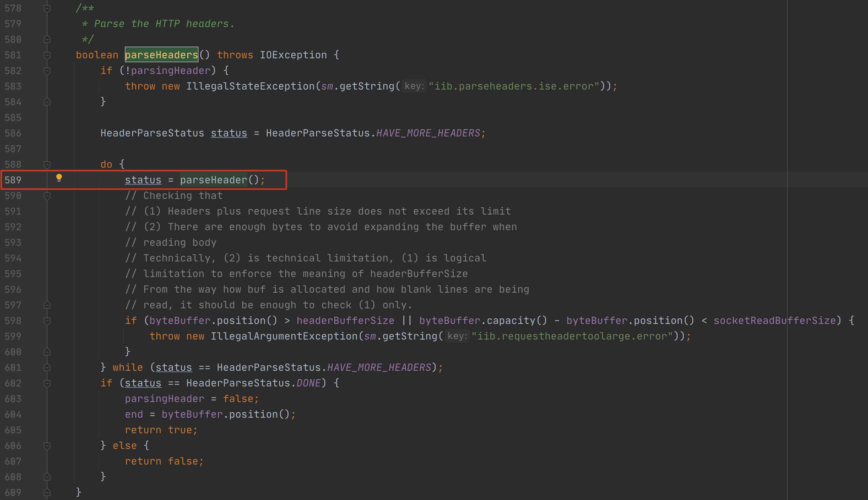
Task: Click the key: parameter hint on line 599
Action: coord(457,336)
